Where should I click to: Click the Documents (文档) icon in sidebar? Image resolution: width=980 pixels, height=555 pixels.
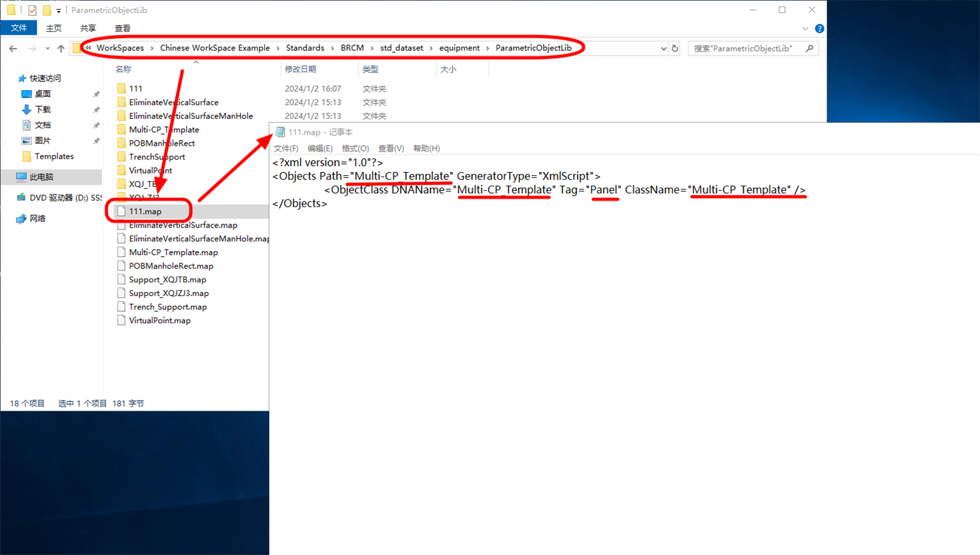pos(27,125)
